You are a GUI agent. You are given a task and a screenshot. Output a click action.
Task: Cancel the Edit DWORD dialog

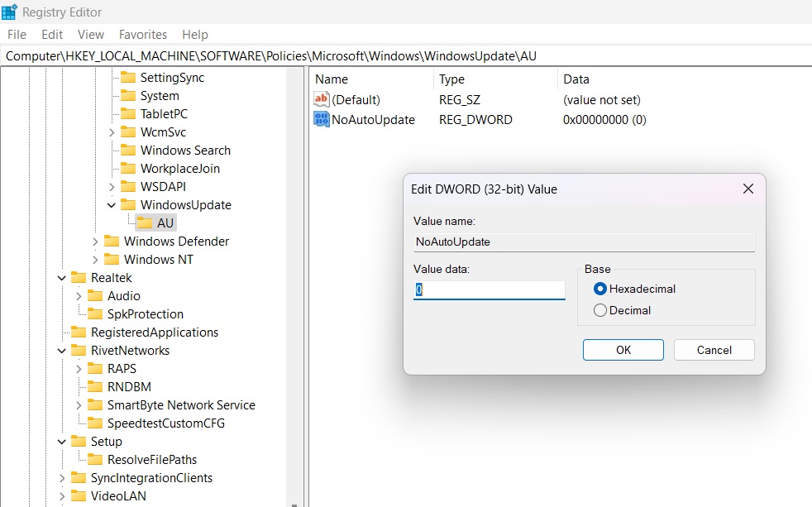[713, 349]
